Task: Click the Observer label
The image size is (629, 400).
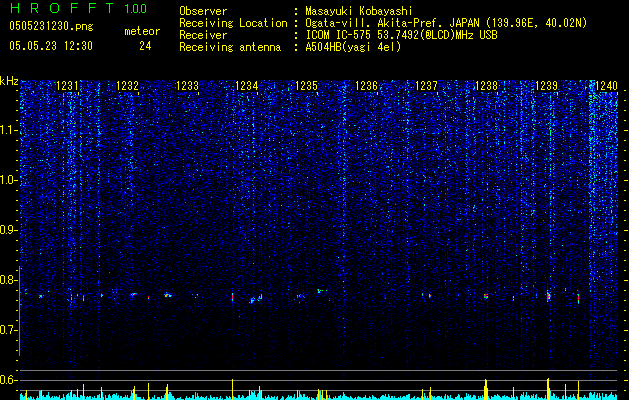Action: pyautogui.click(x=203, y=11)
